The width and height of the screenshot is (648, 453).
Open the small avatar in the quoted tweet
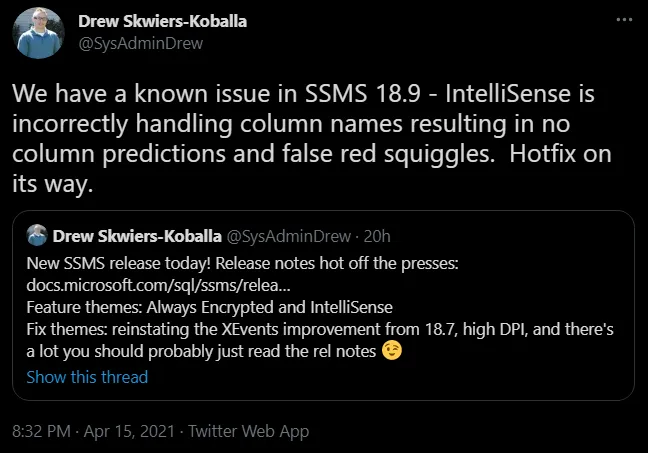tap(37, 236)
